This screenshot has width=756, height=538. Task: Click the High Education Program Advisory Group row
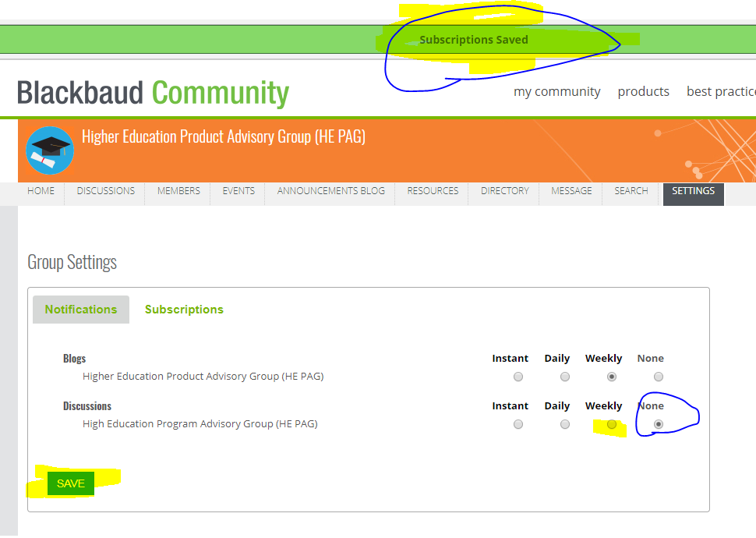click(x=200, y=424)
